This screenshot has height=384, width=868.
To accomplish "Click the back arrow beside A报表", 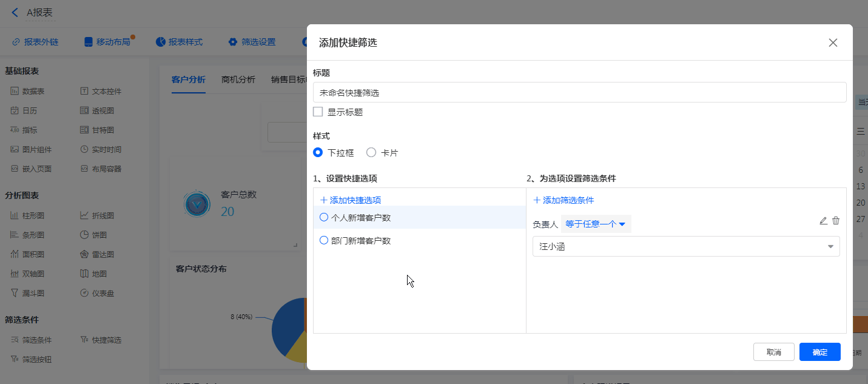I will 15,12.
